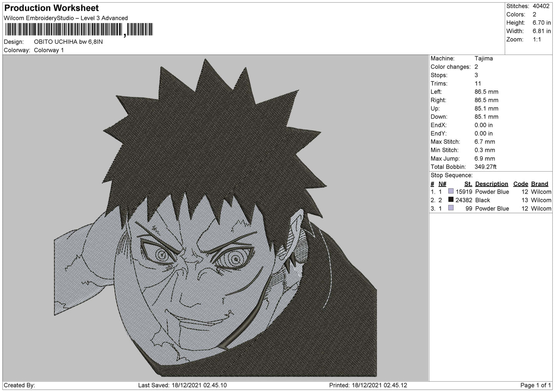Click the 'Black' description in stop 2

pyautogui.click(x=482, y=200)
